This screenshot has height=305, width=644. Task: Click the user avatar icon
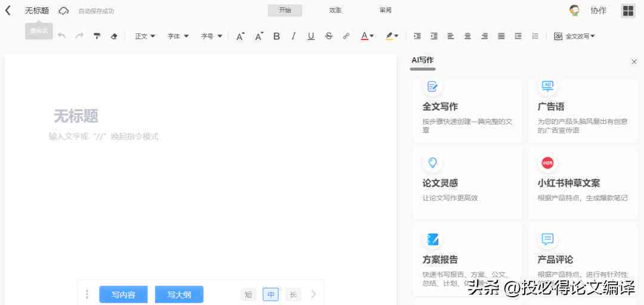tap(574, 11)
